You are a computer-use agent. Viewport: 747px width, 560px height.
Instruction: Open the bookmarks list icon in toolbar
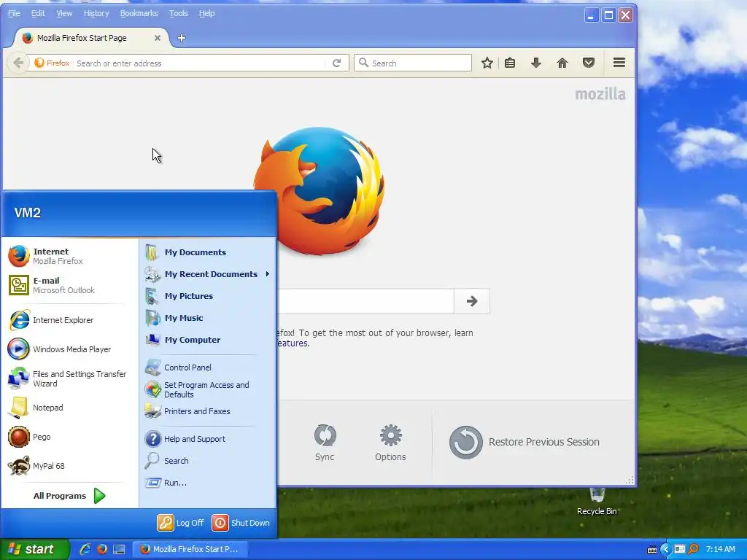click(x=510, y=63)
